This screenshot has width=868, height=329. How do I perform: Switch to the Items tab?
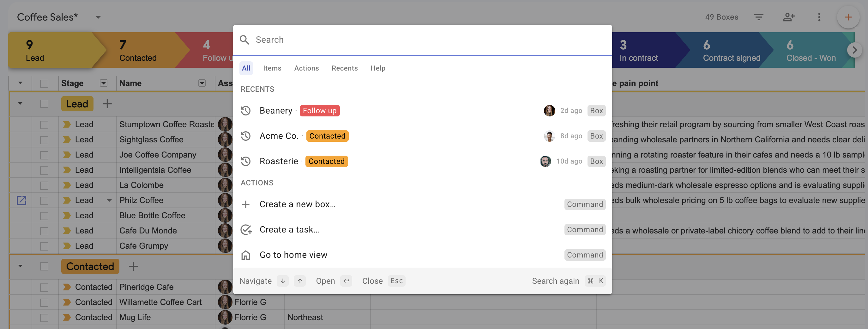click(x=272, y=68)
